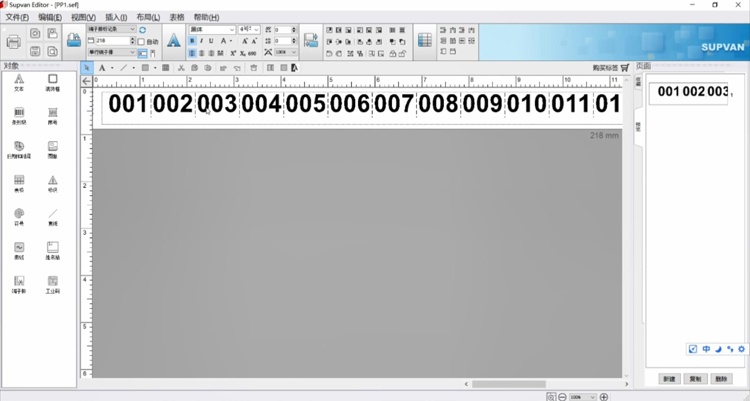Click the large text style A icon
750x401 pixels.
(173, 41)
